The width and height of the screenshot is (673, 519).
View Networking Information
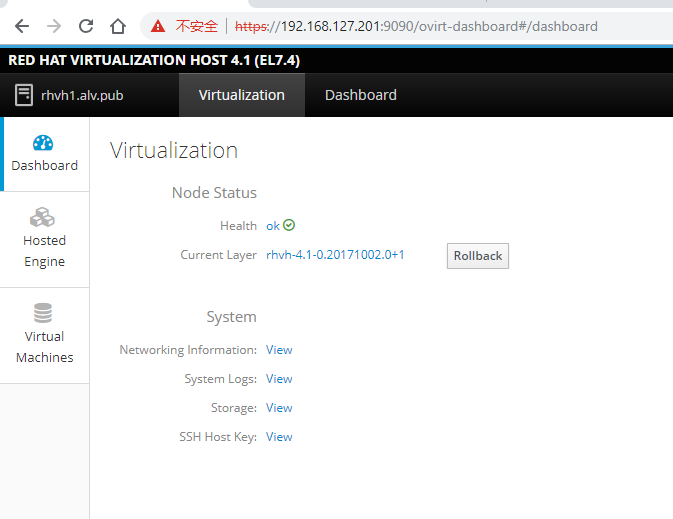point(279,350)
